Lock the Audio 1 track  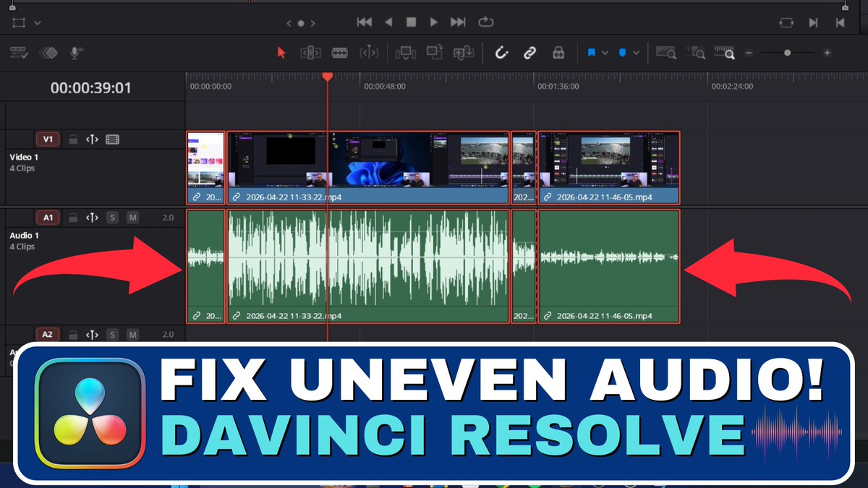pos(72,217)
